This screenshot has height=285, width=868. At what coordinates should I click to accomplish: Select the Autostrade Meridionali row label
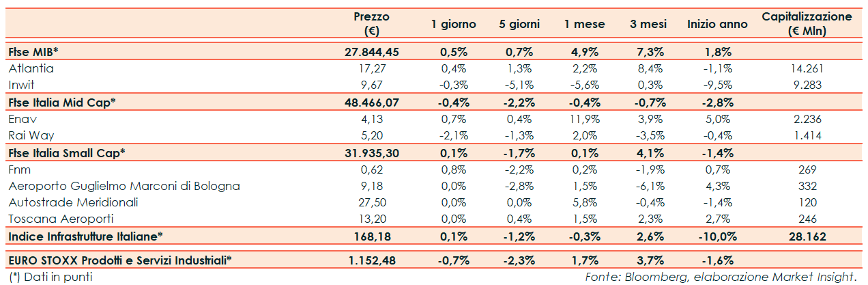(74, 202)
